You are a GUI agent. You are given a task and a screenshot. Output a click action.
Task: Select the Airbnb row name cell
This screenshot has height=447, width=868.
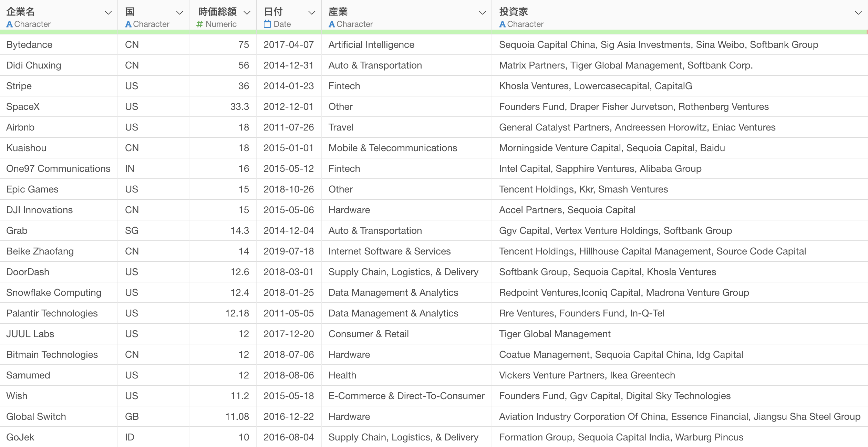point(59,127)
